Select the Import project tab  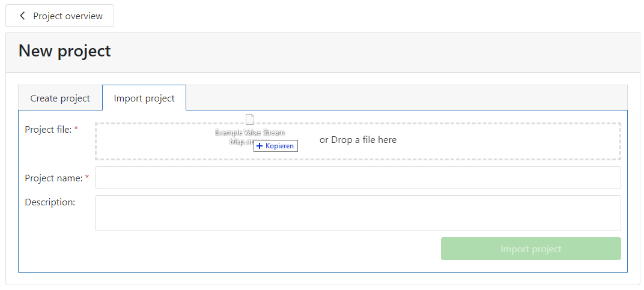(144, 98)
